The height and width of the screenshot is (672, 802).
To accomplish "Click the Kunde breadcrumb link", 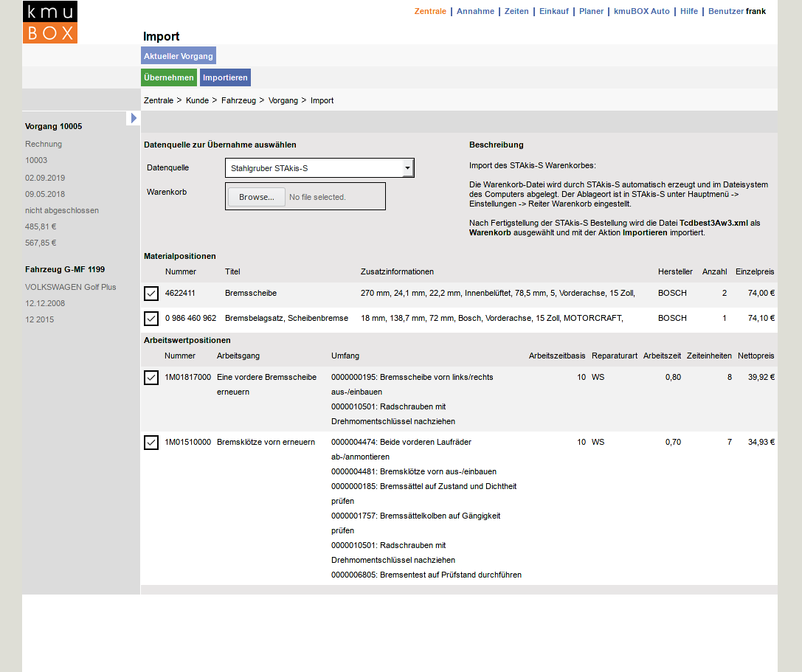I will (197, 100).
